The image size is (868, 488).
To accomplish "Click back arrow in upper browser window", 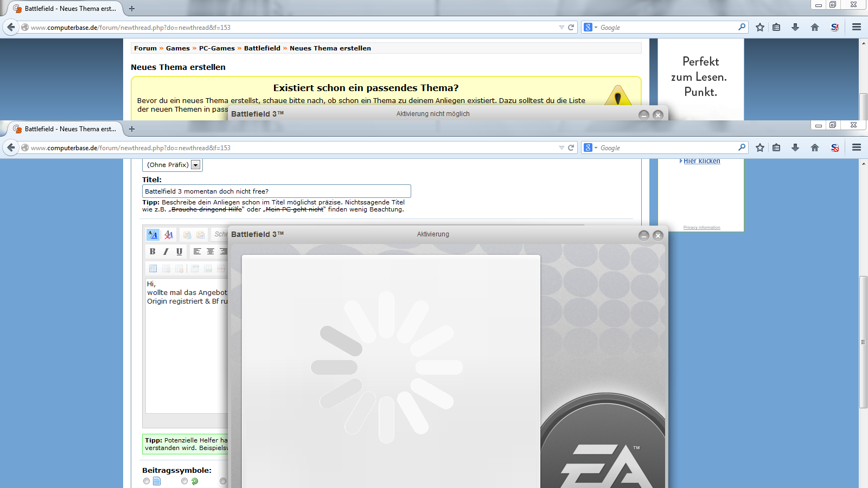I will tap(11, 27).
